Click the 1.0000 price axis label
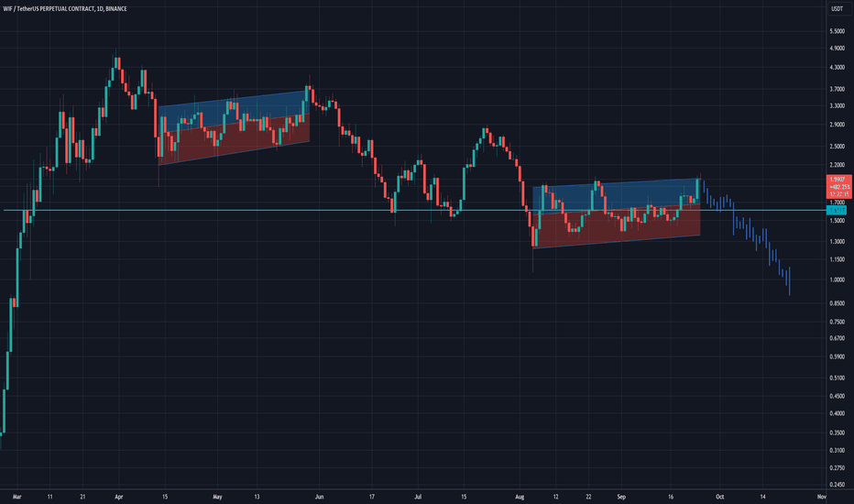The height and width of the screenshot is (504, 854). point(837,280)
